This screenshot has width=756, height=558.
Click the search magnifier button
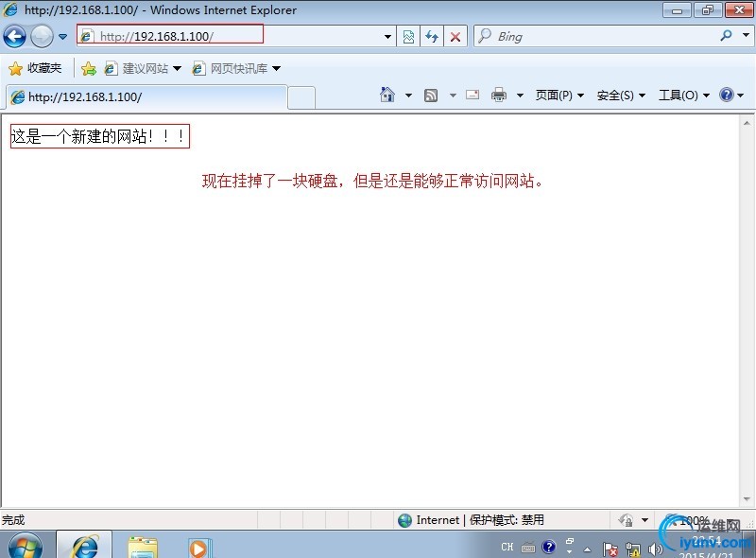click(x=726, y=35)
